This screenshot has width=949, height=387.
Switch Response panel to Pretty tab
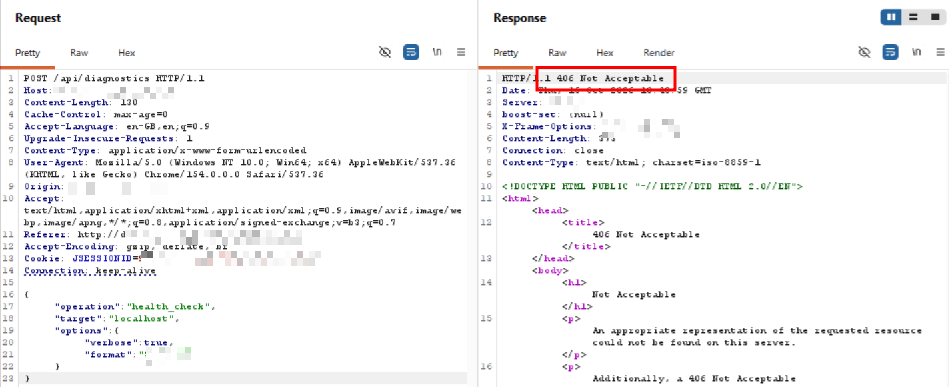[x=505, y=53]
